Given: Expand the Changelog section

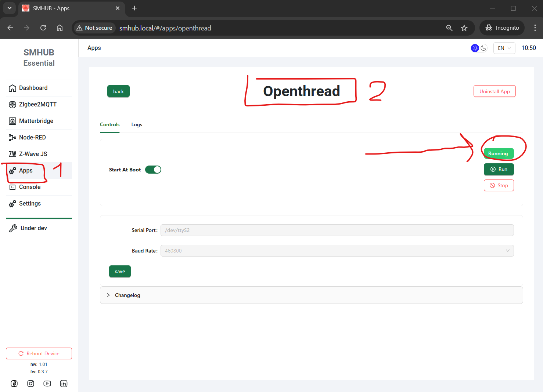Looking at the screenshot, I should [x=127, y=295].
